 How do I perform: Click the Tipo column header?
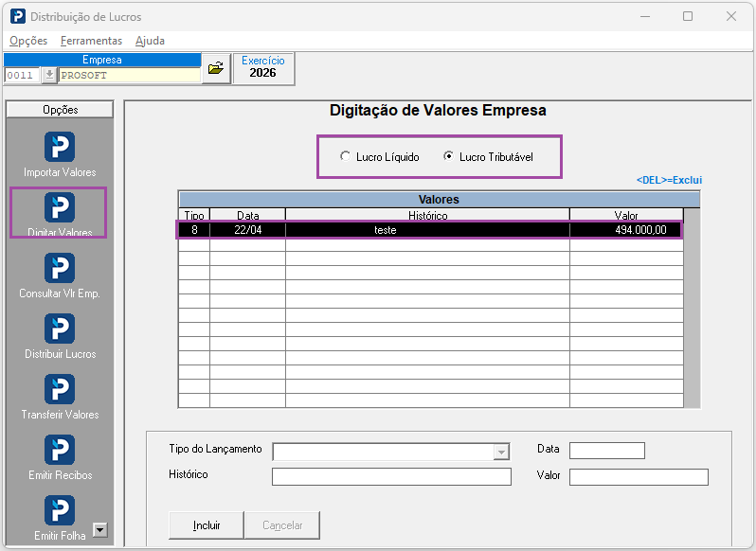tap(194, 215)
